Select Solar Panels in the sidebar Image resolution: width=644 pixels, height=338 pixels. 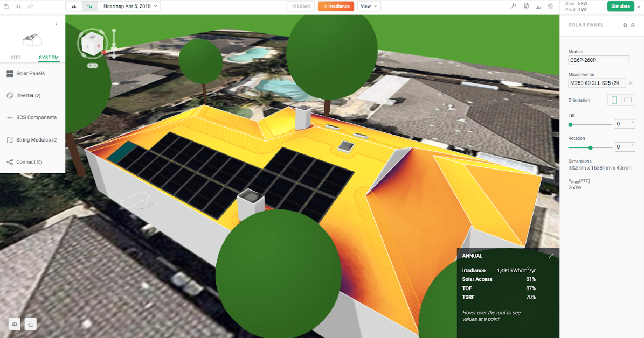coord(30,73)
